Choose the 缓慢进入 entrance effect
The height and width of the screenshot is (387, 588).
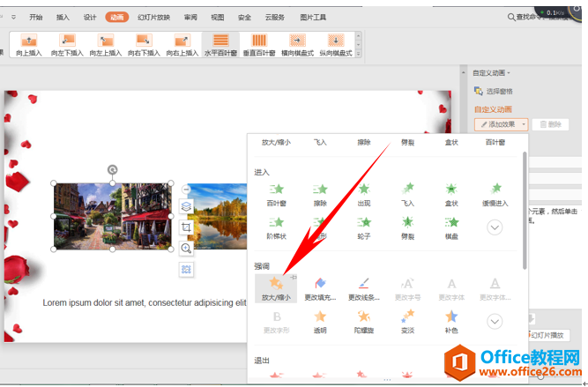point(495,195)
